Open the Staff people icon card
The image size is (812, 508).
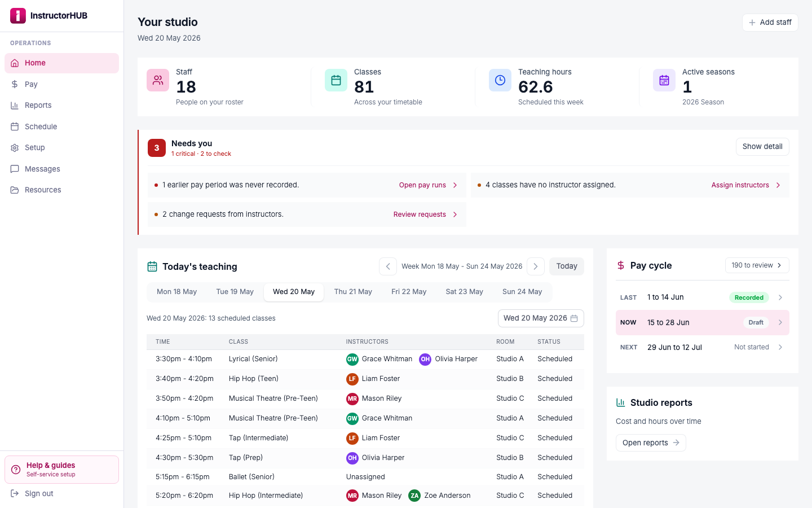(x=158, y=80)
